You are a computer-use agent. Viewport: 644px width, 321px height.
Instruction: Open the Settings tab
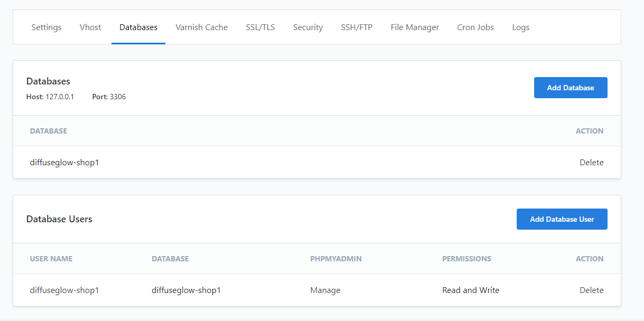[x=46, y=27]
